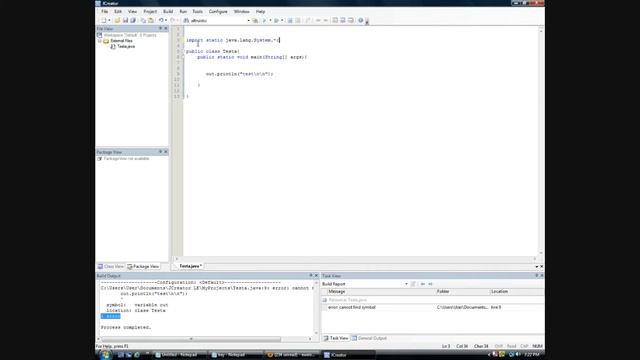Click the Build project toolbar icon

tap(276, 20)
